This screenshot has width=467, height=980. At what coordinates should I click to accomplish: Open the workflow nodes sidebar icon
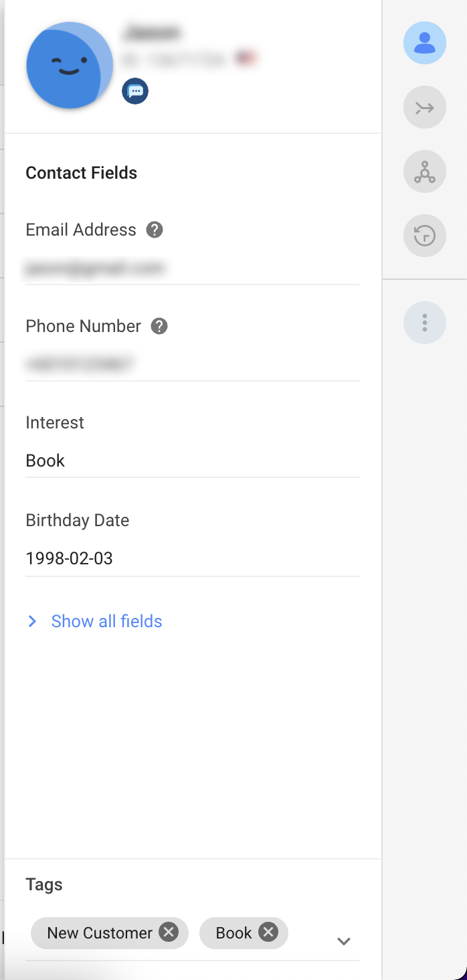[424, 172]
